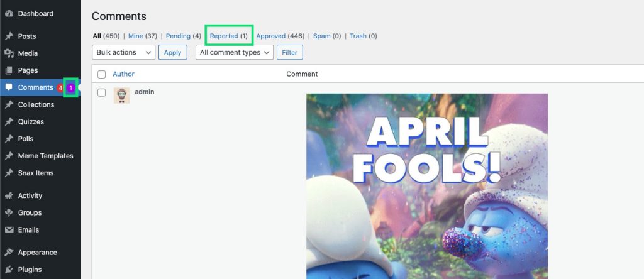Image resolution: width=644 pixels, height=279 pixels.
Task: Click the Polls pin icon
Action: tap(9, 139)
